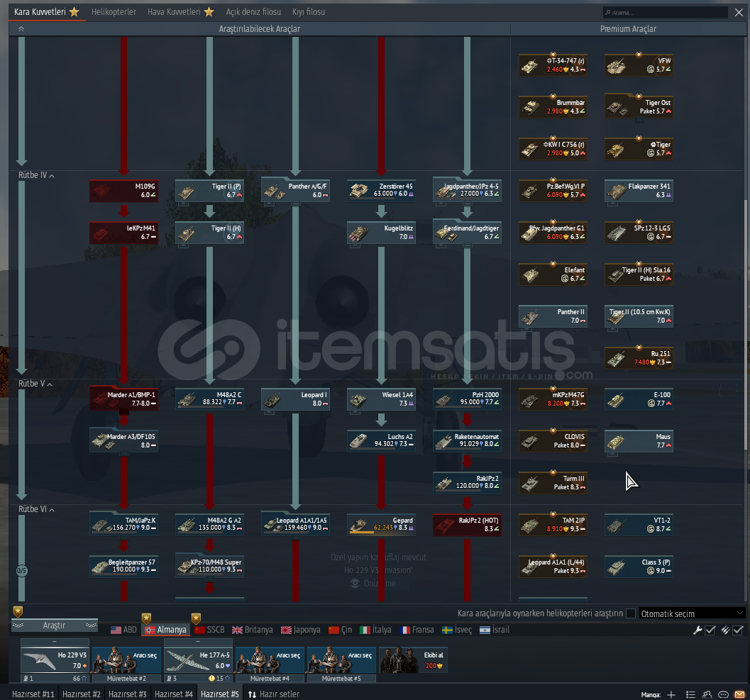
Task: Select the He 177 A-5 crew slot
Action: [198, 660]
